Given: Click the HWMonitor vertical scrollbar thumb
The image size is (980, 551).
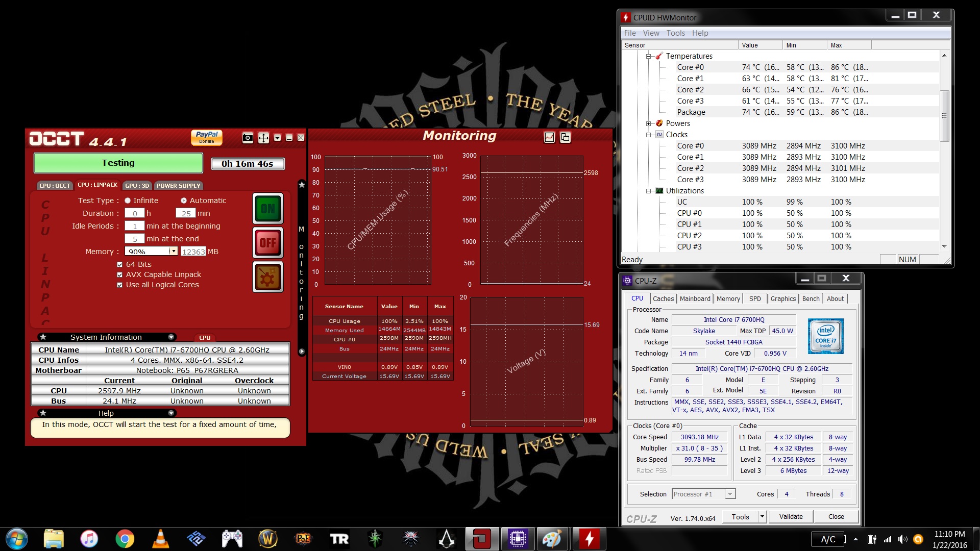Looking at the screenshot, I should pyautogui.click(x=944, y=116).
